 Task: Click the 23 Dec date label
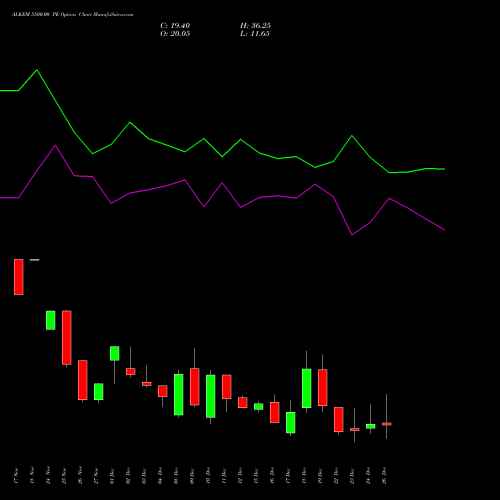coord(352,476)
